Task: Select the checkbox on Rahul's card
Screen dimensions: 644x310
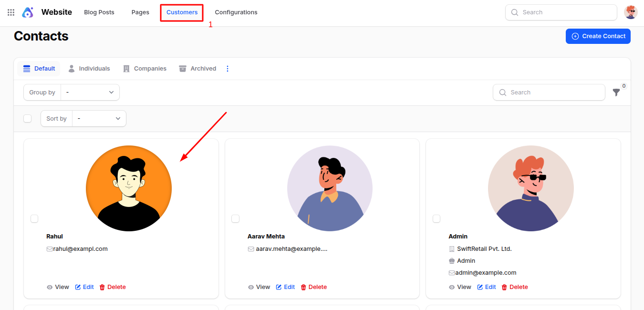Action: pyautogui.click(x=34, y=218)
